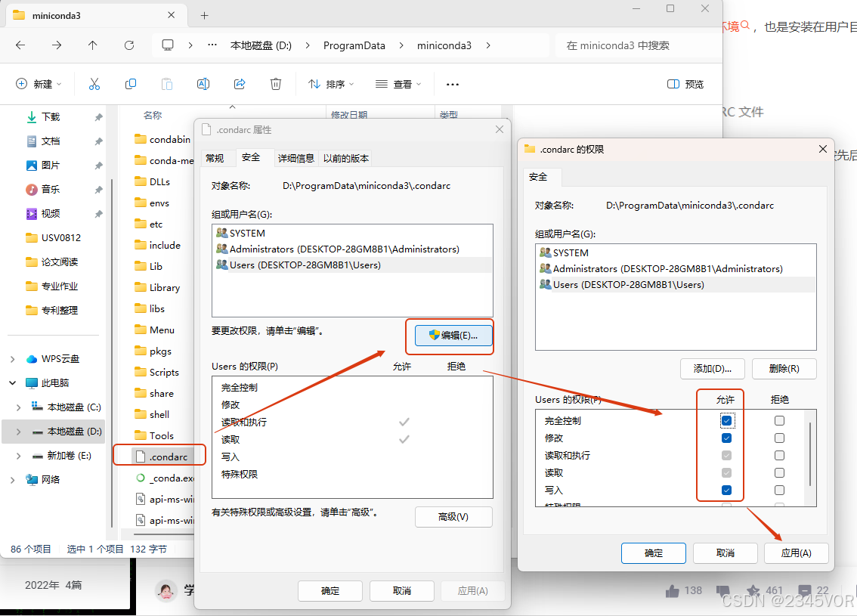Viewport: 857px width, 616px height.
Task: Click permissions list vertical scrollbar
Action: click(810, 455)
